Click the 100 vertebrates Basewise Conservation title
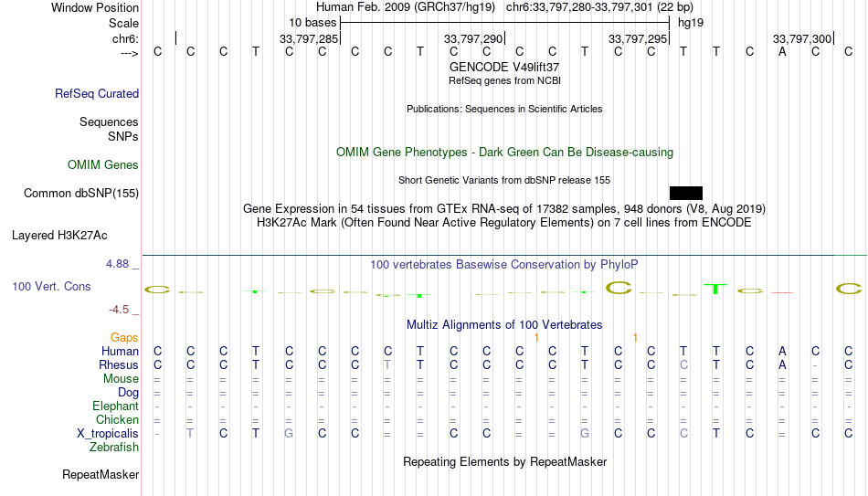This screenshot has width=868, height=496. [x=504, y=265]
